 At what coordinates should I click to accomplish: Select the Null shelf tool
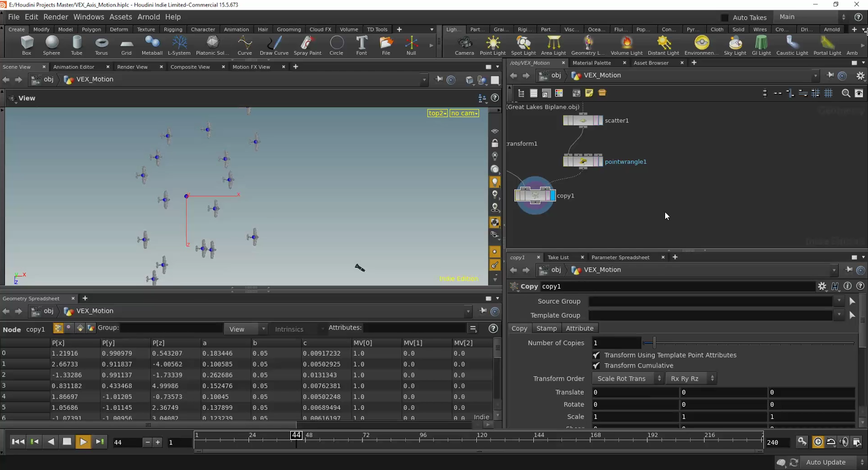[411, 46]
